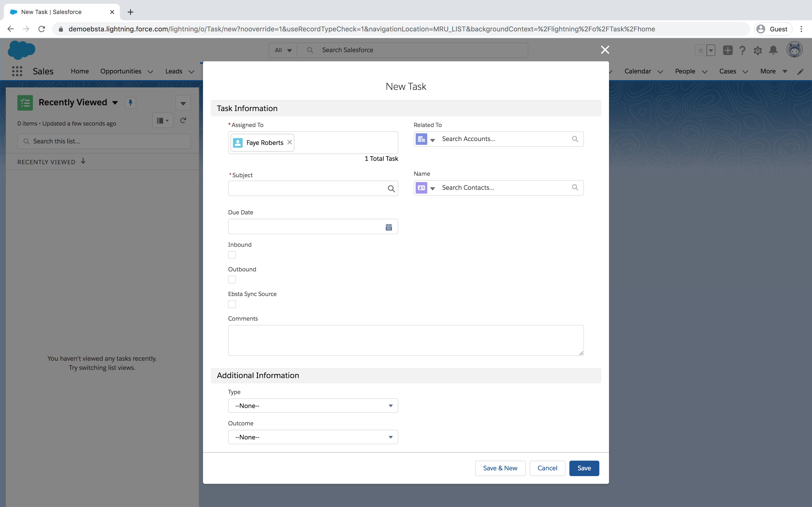This screenshot has width=812, height=507.
Task: Click the refresh list icon
Action: pyautogui.click(x=183, y=120)
